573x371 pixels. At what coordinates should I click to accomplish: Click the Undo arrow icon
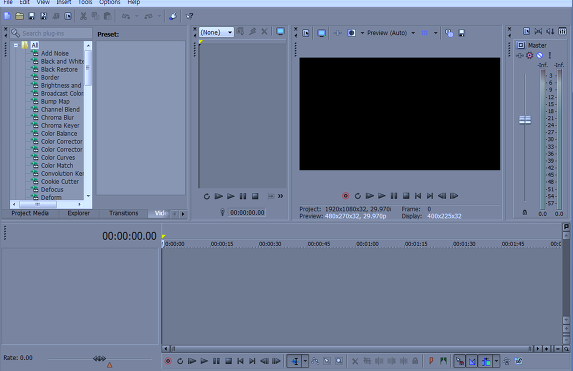pyautogui.click(x=126, y=16)
